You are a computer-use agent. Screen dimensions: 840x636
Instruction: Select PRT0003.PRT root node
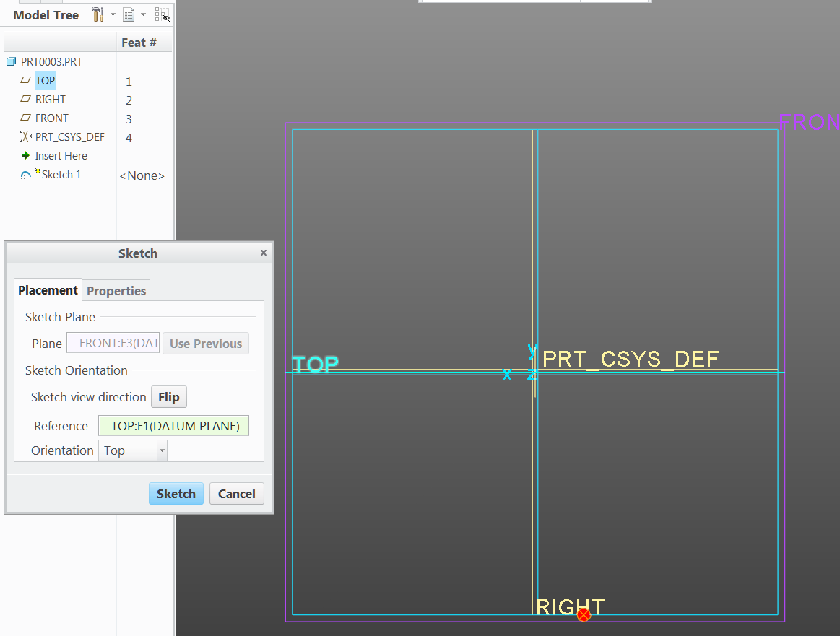[x=51, y=62]
